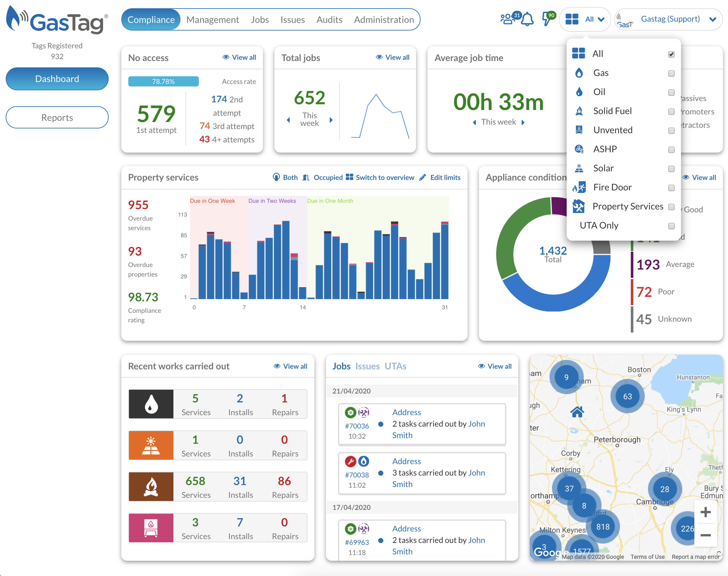Go to previous week in Average job time
Viewport: 728px width, 576px height.
474,122
